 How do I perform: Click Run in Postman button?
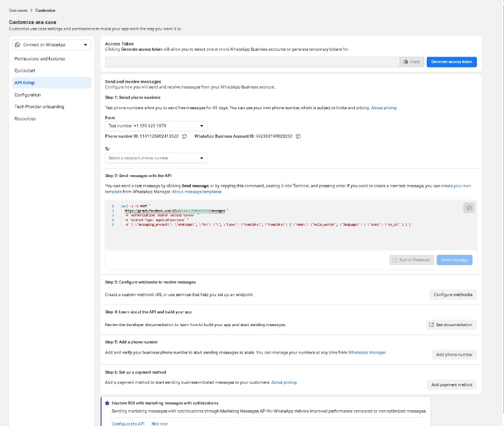(x=411, y=260)
